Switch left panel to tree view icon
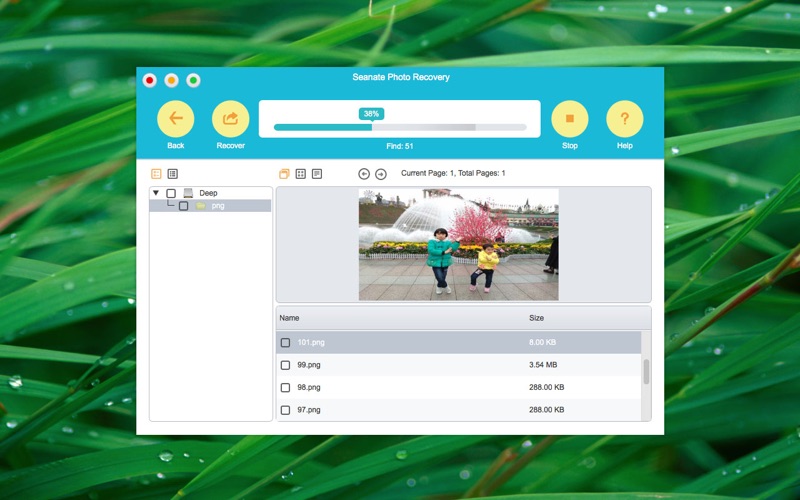The image size is (800, 500). 157,174
